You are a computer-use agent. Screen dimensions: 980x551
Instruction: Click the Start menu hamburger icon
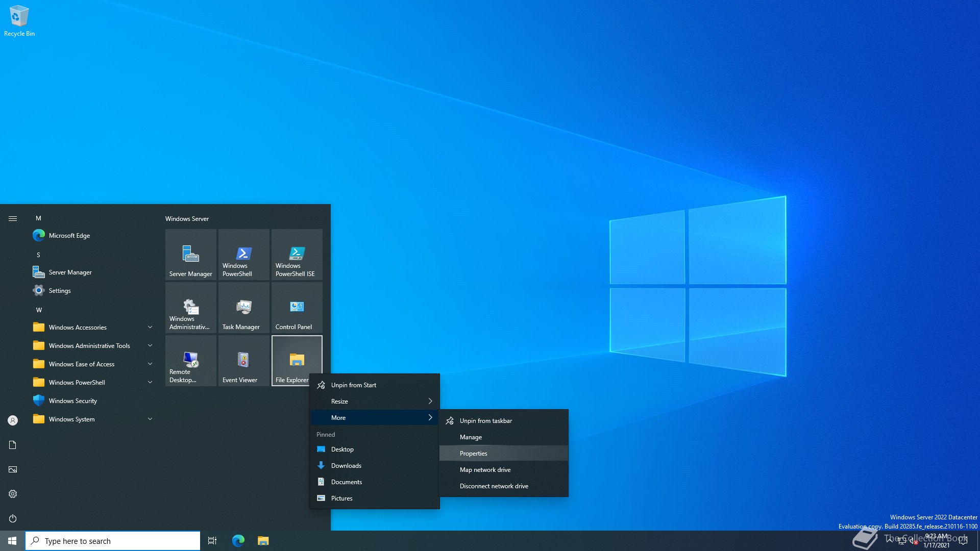tap(13, 218)
